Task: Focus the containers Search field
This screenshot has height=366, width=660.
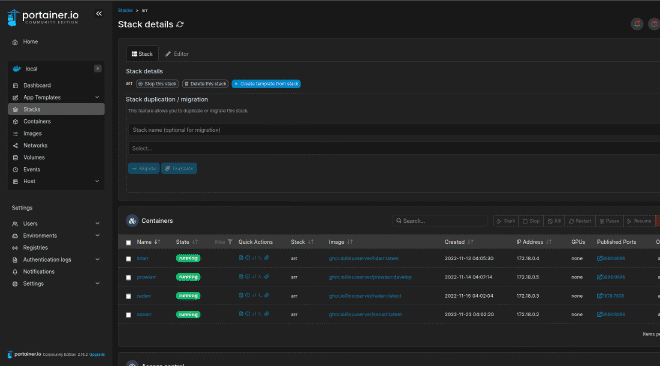Action: (x=440, y=221)
